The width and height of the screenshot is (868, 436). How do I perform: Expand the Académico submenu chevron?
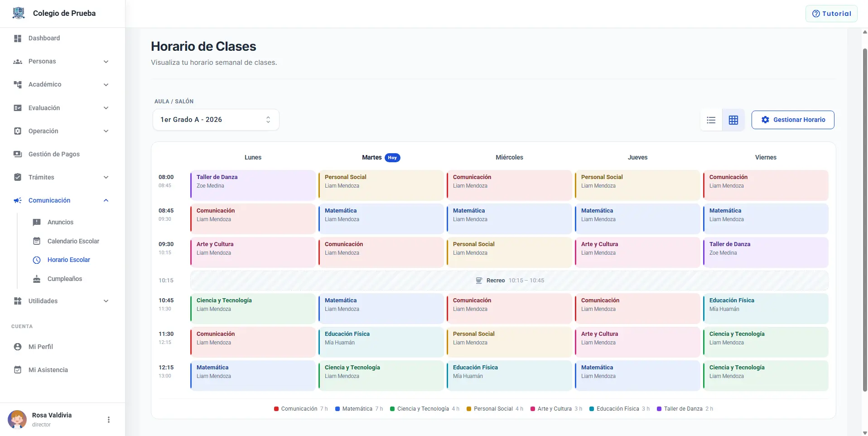click(x=106, y=85)
